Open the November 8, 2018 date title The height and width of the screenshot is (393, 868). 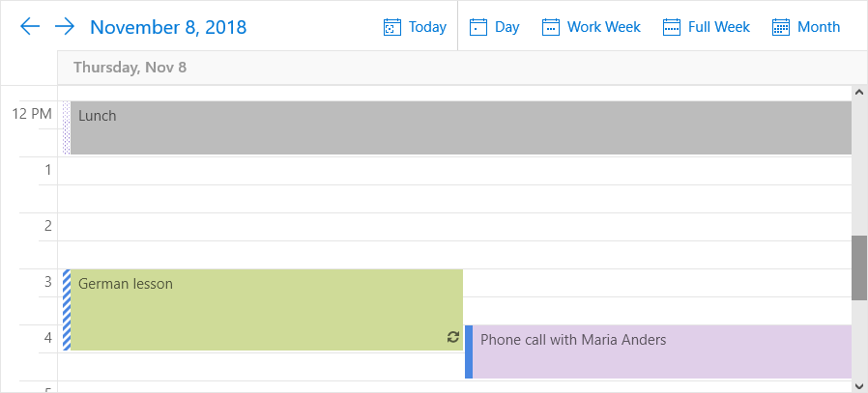coord(168,27)
